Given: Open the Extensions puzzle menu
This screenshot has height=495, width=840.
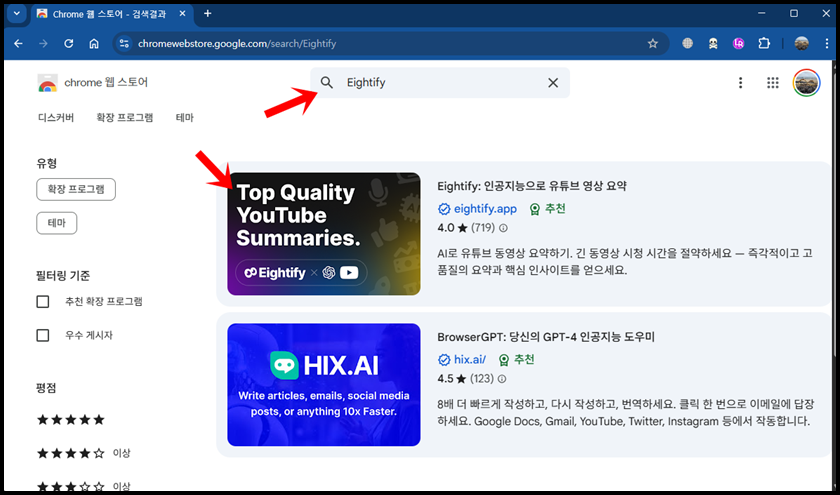Looking at the screenshot, I should pos(764,43).
